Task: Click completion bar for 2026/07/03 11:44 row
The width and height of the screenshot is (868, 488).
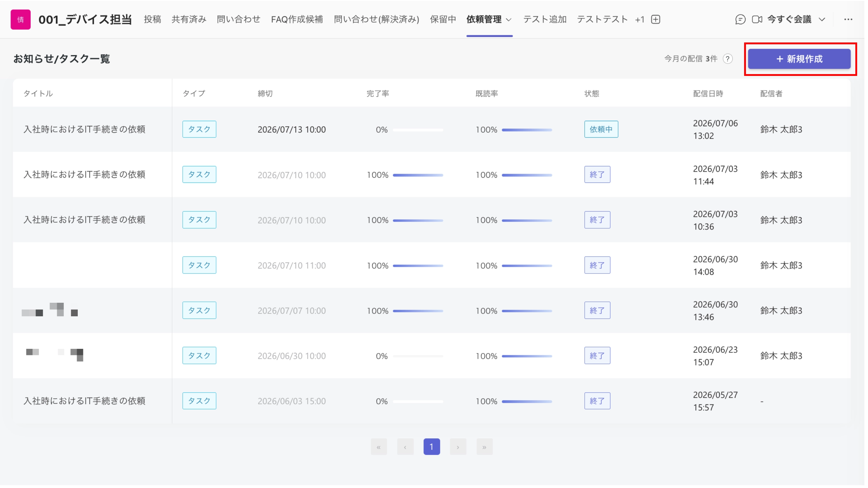Action: pyautogui.click(x=418, y=175)
